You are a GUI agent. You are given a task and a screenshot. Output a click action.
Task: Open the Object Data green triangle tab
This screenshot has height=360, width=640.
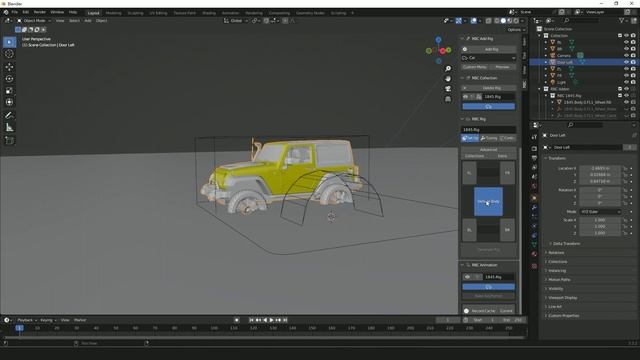point(534,244)
